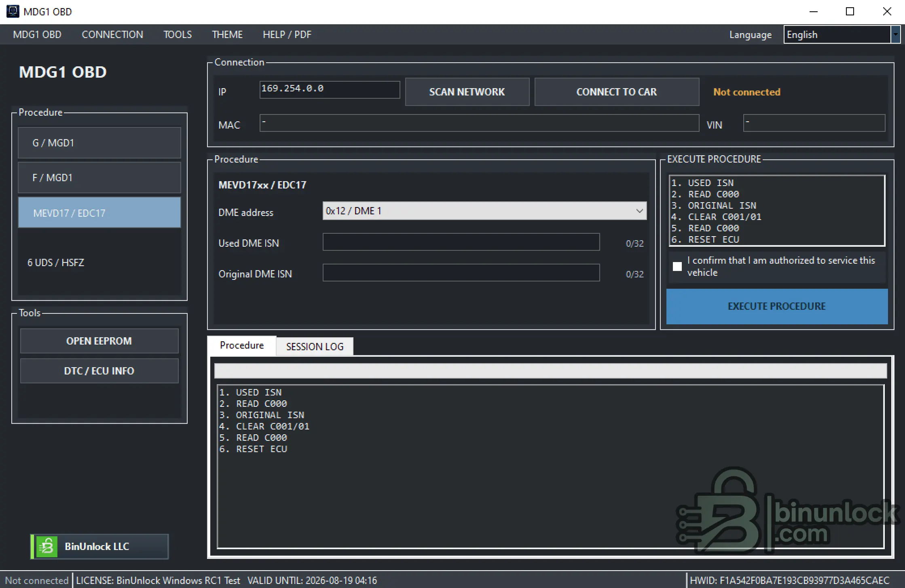905x588 pixels.
Task: Click the LICENSE info in status bar
Action: coord(158,581)
